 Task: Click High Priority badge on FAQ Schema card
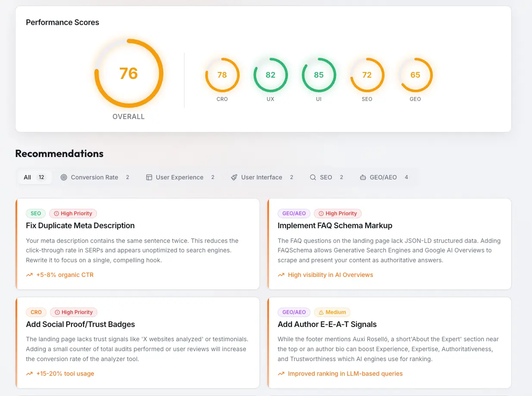click(x=338, y=214)
